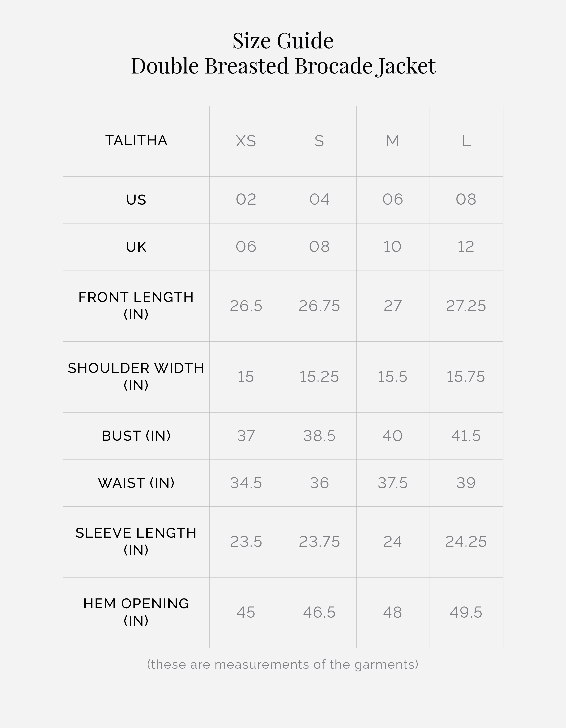Viewport: 566px width, 728px height.
Task: Click the WAIST (IN) row label
Action: [136, 483]
